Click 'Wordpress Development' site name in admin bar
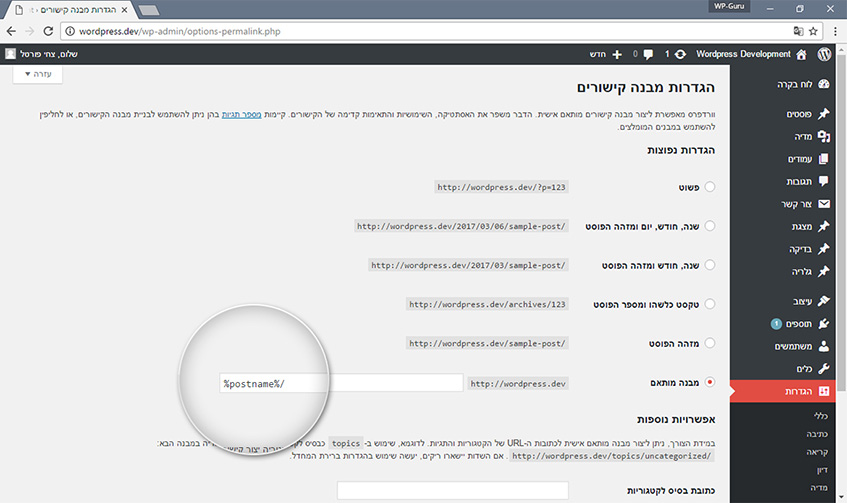Screen dimensions: 847x503 pos(743,54)
